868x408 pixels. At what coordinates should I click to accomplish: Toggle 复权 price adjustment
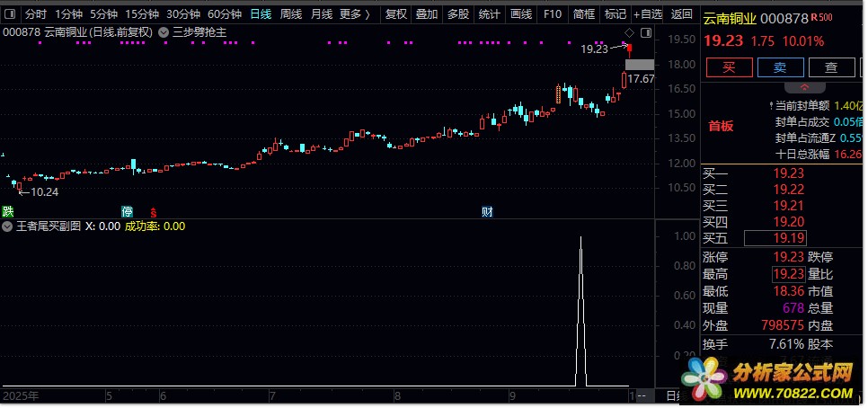tap(395, 14)
